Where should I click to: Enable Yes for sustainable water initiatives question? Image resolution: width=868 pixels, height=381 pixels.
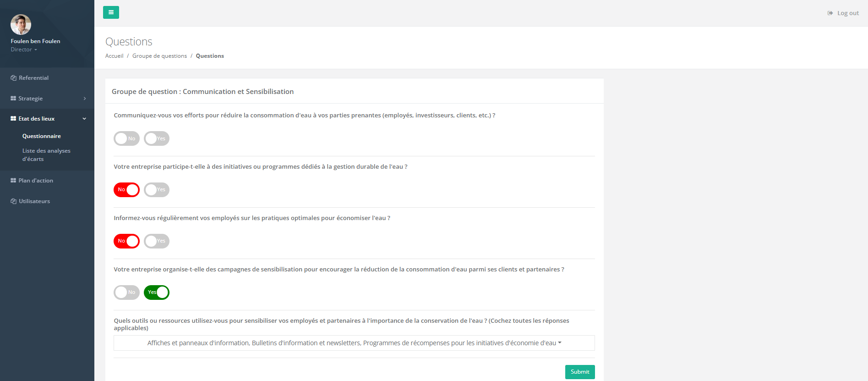click(x=157, y=190)
